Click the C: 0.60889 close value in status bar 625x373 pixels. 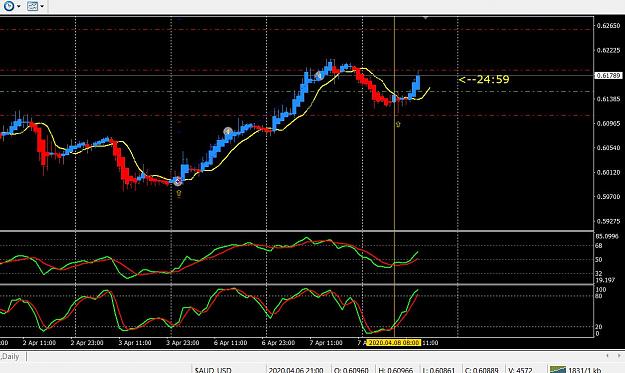click(481, 370)
